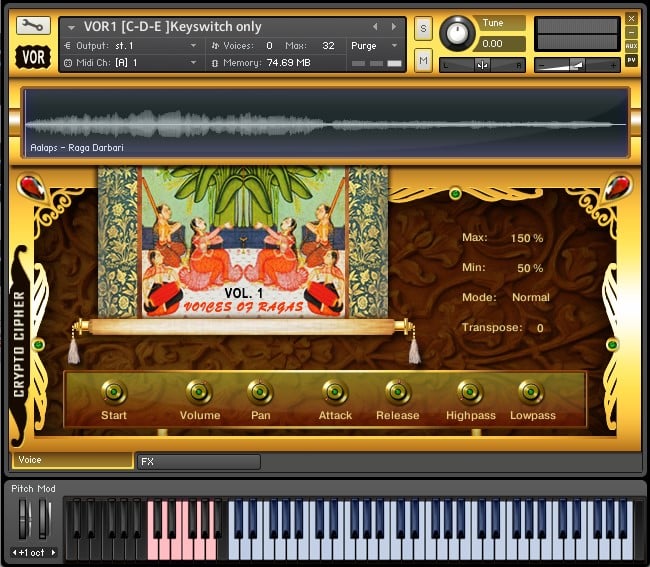Click the Attack knob
This screenshot has height=567, width=650.
pos(335,392)
